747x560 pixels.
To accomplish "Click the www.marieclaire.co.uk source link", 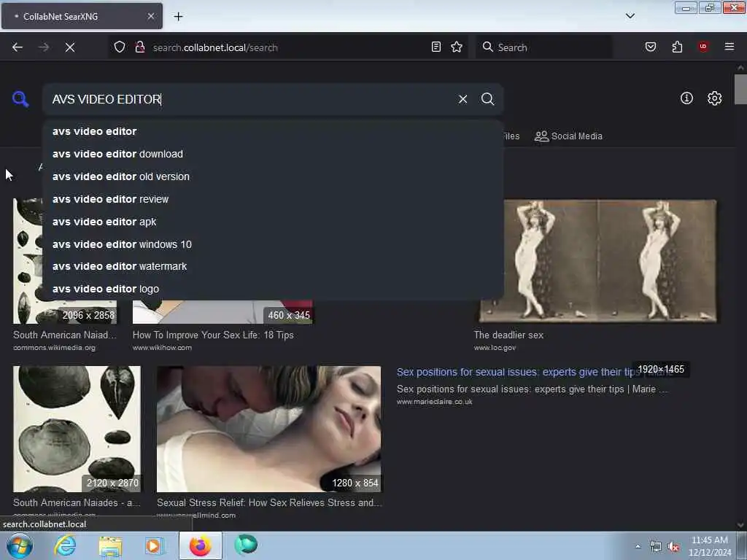I will coord(435,402).
